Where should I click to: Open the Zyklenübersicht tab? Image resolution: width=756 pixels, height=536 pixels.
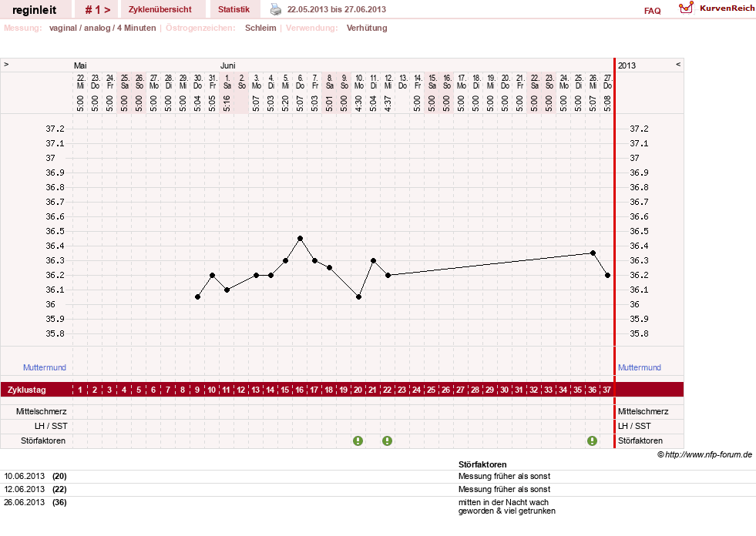(160, 9)
